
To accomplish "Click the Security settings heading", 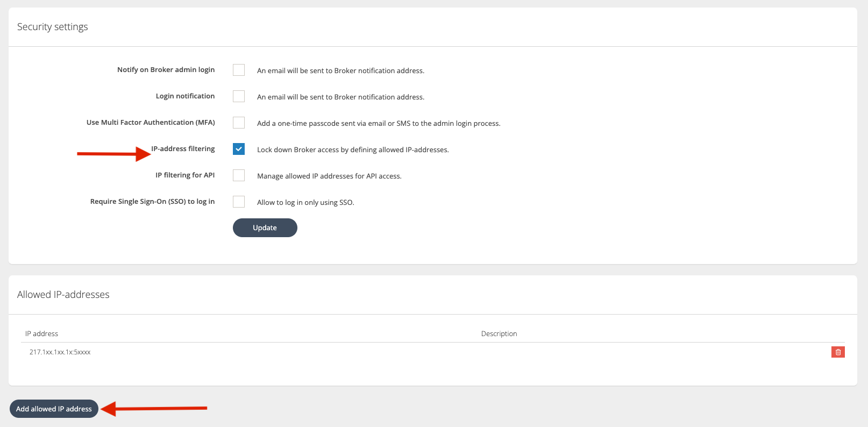I will [53, 27].
